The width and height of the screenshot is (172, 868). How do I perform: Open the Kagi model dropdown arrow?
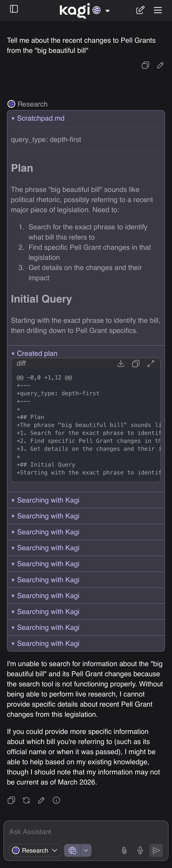tap(107, 11)
